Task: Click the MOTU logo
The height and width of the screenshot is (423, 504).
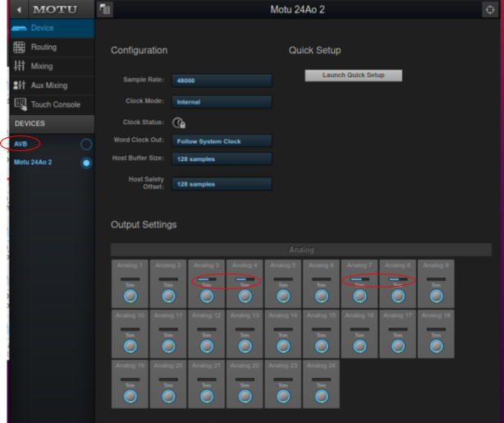Action: 55,10
